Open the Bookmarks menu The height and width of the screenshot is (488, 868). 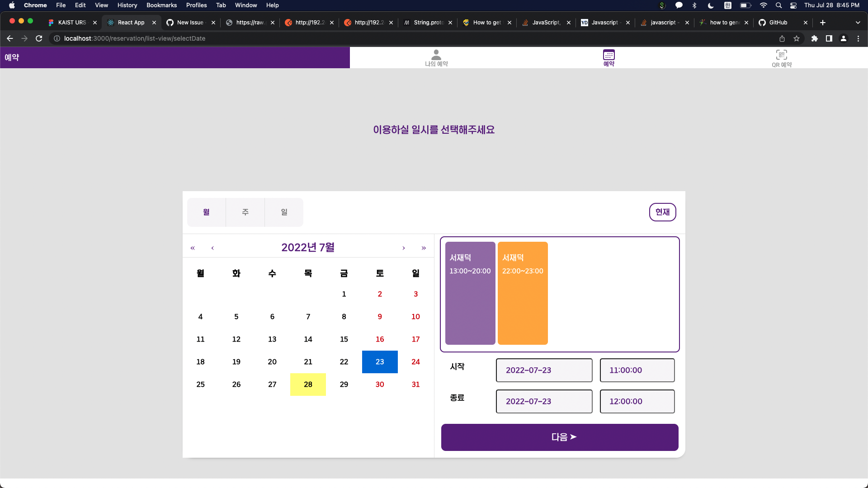161,5
